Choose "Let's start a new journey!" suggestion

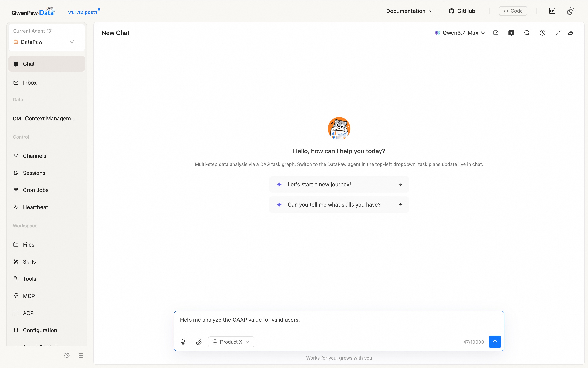point(339,185)
